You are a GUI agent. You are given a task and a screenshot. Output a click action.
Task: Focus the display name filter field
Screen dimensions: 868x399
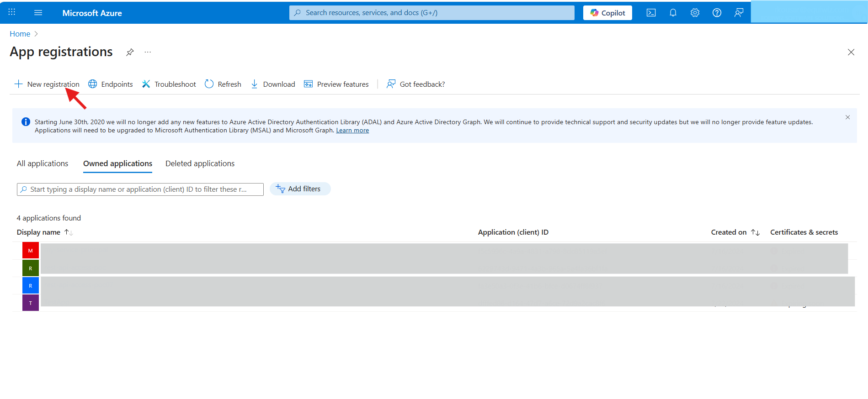140,189
